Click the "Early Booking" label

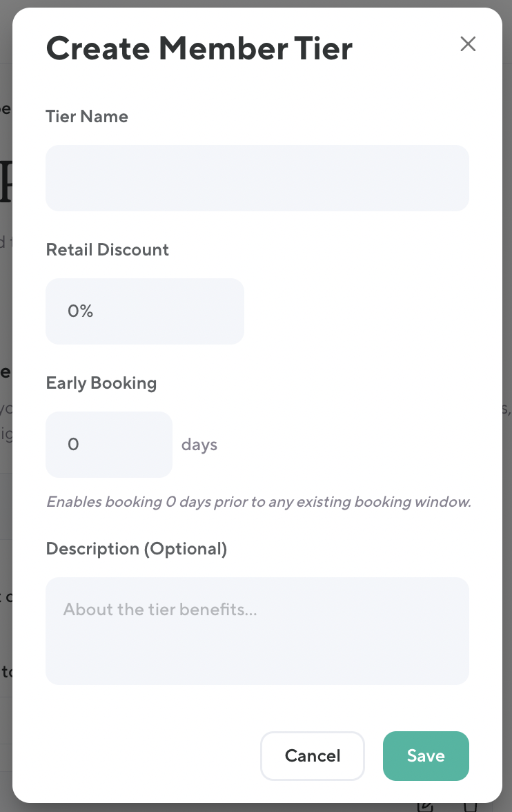pyautogui.click(x=101, y=383)
